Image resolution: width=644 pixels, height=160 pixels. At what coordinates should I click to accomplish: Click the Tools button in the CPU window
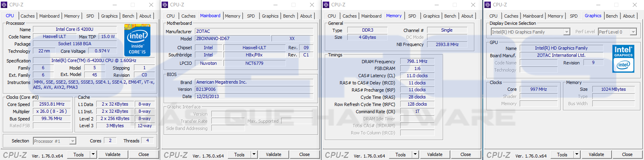(79, 154)
